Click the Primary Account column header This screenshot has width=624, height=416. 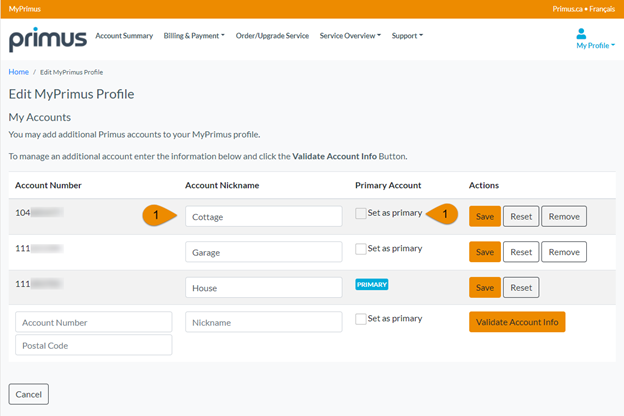coord(388,185)
